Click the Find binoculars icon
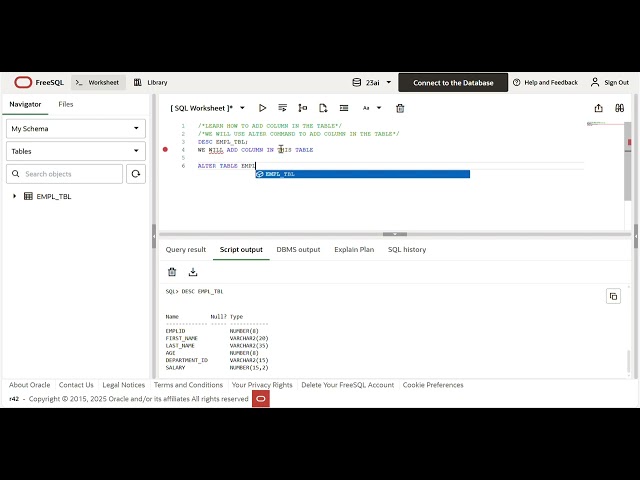 pos(619,108)
